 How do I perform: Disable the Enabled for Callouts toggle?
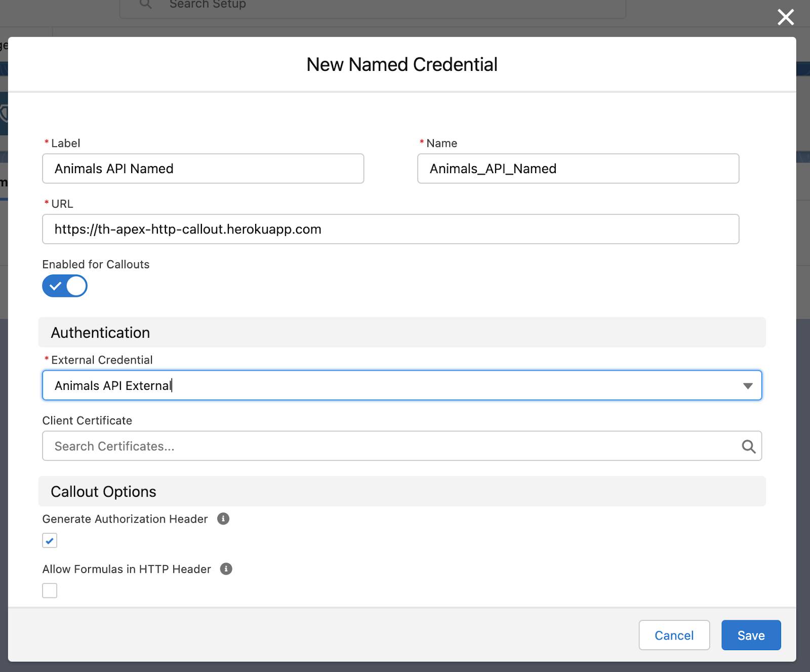[x=65, y=286]
